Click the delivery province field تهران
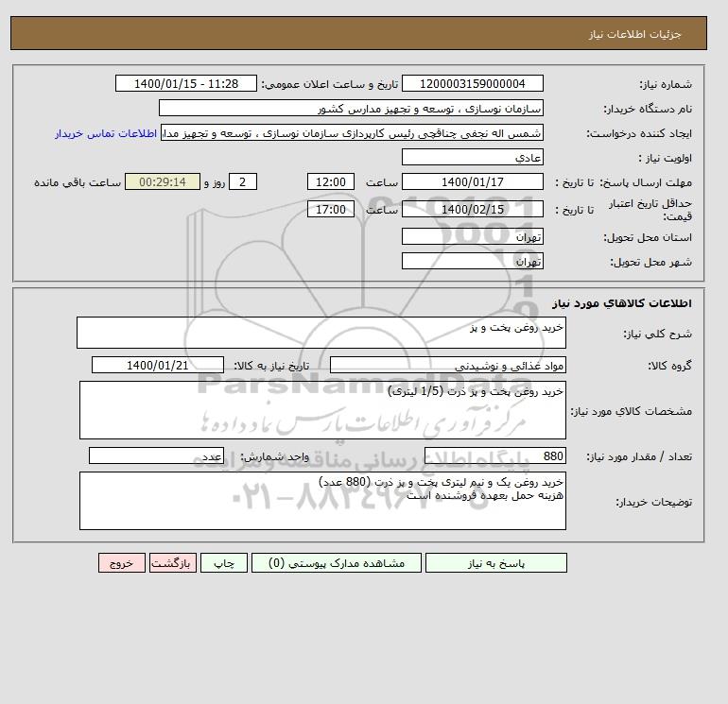 click(x=472, y=236)
